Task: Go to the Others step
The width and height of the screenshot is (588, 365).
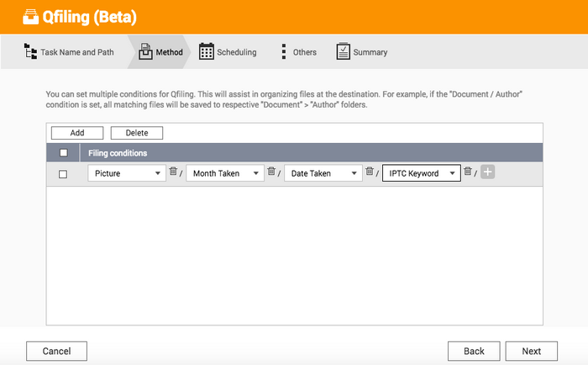Action: [304, 52]
